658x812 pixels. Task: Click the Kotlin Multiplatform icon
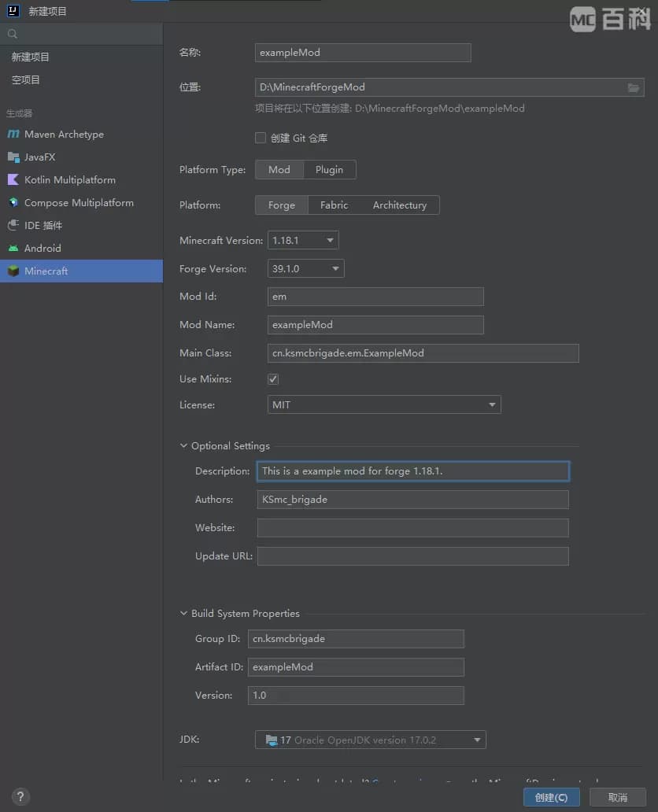[x=13, y=179]
